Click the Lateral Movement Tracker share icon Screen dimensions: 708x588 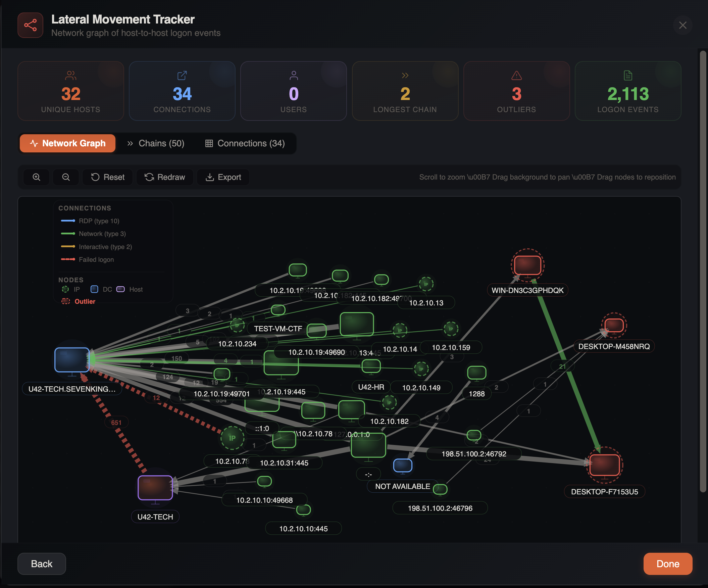tap(30, 25)
